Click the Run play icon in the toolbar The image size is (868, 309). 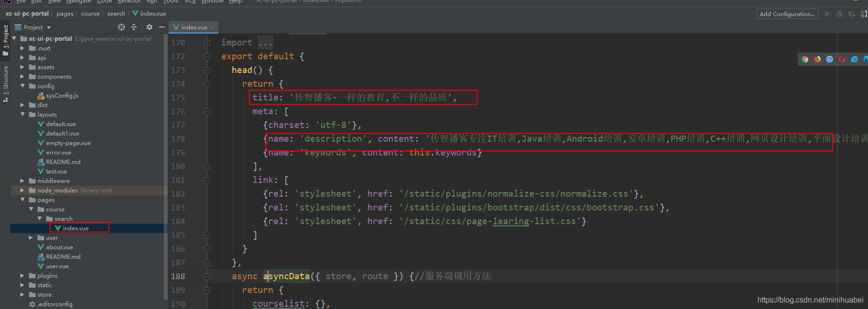[x=827, y=14]
